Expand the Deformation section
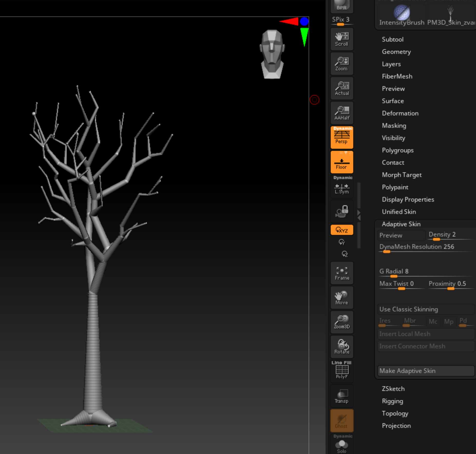Viewport: 476px width, 454px height. (400, 113)
